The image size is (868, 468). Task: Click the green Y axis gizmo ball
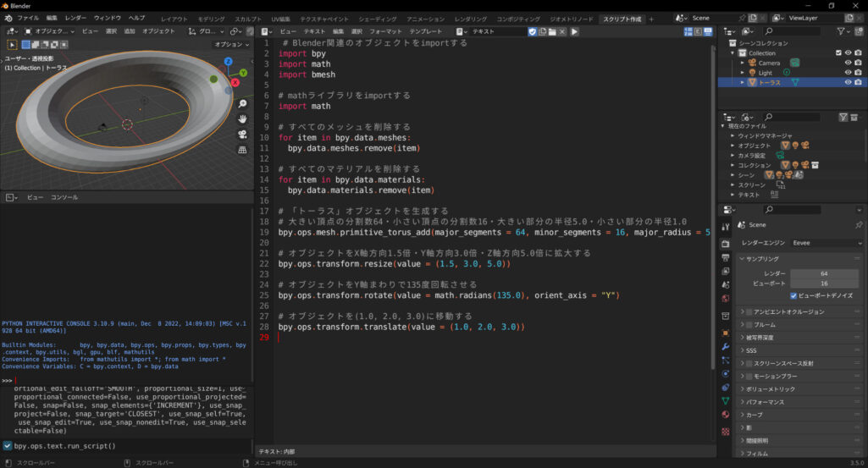pos(243,73)
